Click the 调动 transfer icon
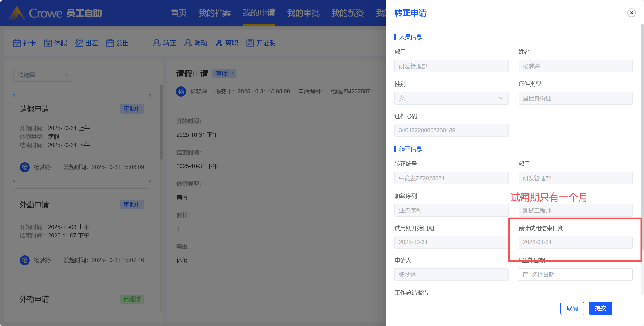Image resolution: width=644 pixels, height=326 pixels. point(188,43)
